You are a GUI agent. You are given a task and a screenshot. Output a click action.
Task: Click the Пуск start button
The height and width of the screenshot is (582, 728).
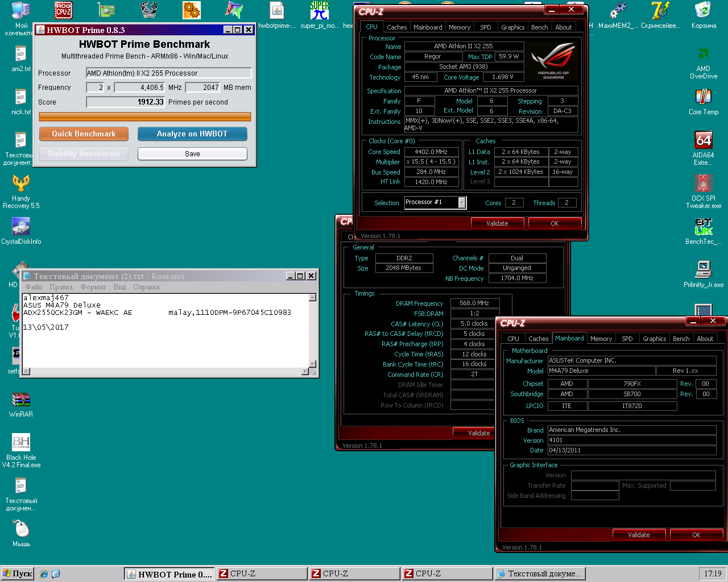[x=18, y=574]
